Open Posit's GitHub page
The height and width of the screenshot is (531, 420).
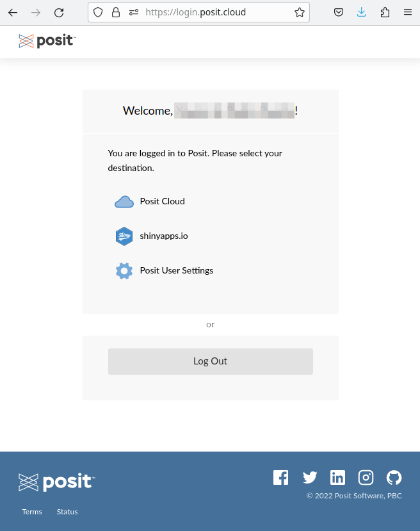[x=394, y=477]
